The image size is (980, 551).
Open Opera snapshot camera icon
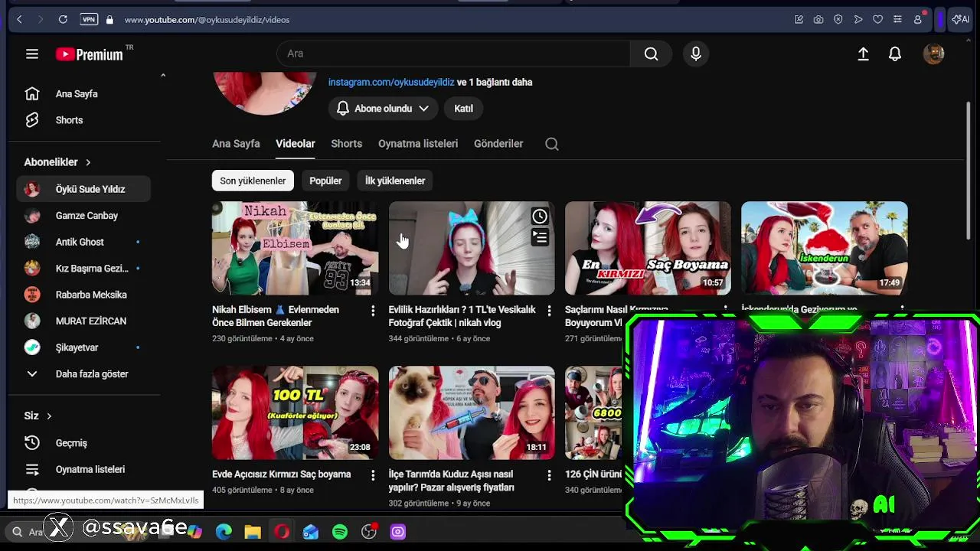click(x=818, y=19)
